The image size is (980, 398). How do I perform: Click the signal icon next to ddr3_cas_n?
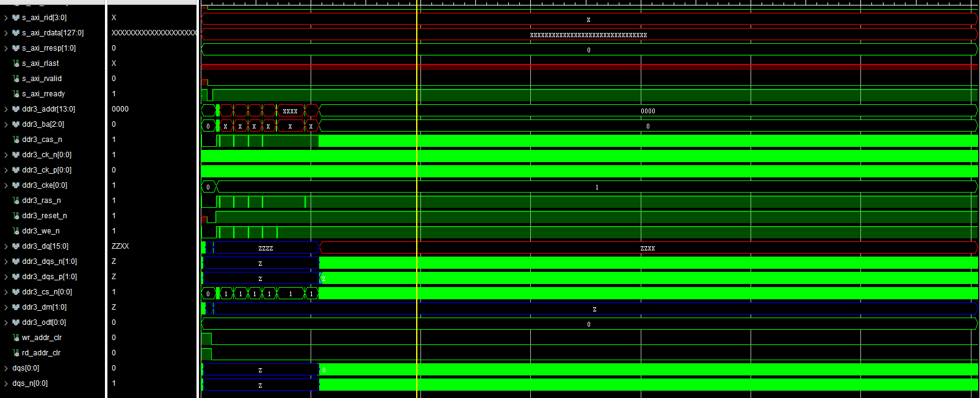(16, 140)
